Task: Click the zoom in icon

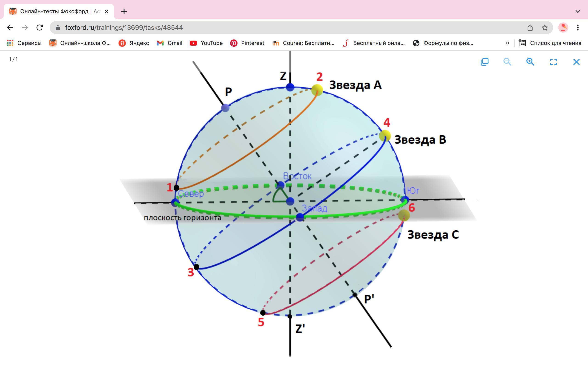Action: [x=531, y=61]
